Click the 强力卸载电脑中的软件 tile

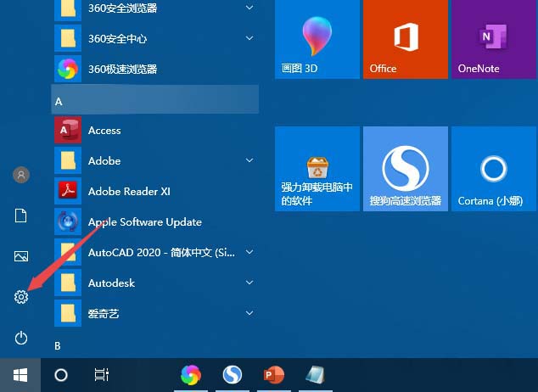(x=317, y=169)
